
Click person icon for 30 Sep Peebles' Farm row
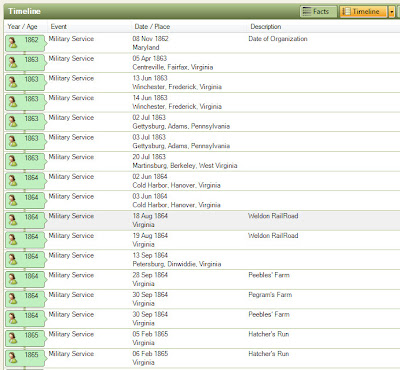pos(13,318)
